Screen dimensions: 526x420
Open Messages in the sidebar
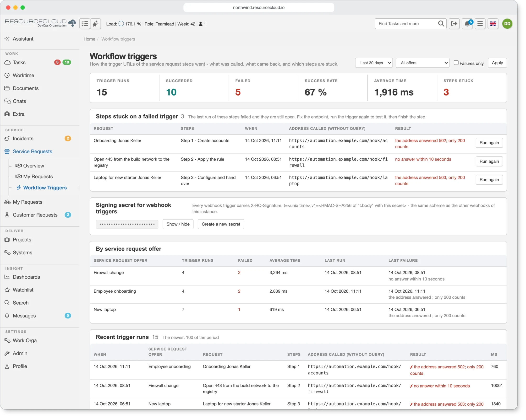click(24, 316)
